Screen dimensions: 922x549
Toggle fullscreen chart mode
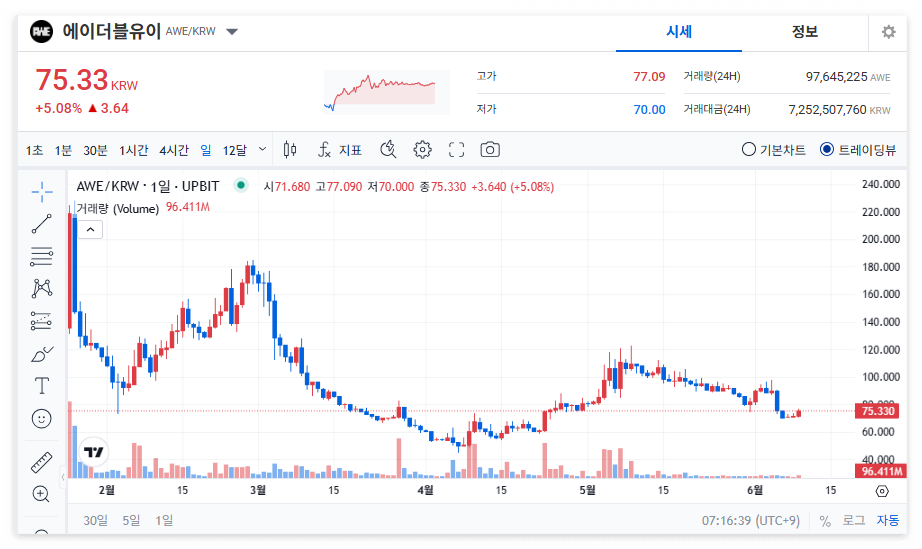(456, 150)
